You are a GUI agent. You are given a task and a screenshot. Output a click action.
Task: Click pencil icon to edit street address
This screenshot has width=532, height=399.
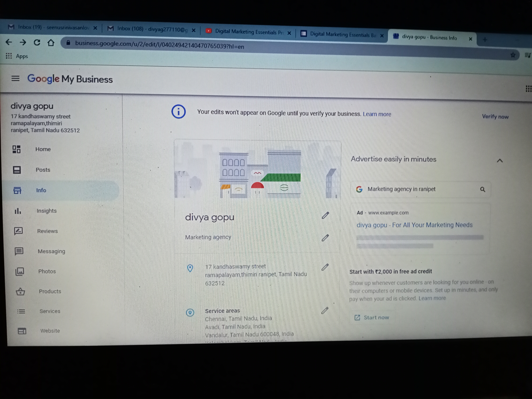point(325,267)
